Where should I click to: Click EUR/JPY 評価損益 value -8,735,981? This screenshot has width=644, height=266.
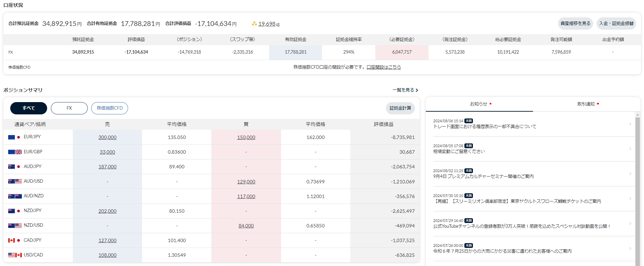tap(403, 137)
